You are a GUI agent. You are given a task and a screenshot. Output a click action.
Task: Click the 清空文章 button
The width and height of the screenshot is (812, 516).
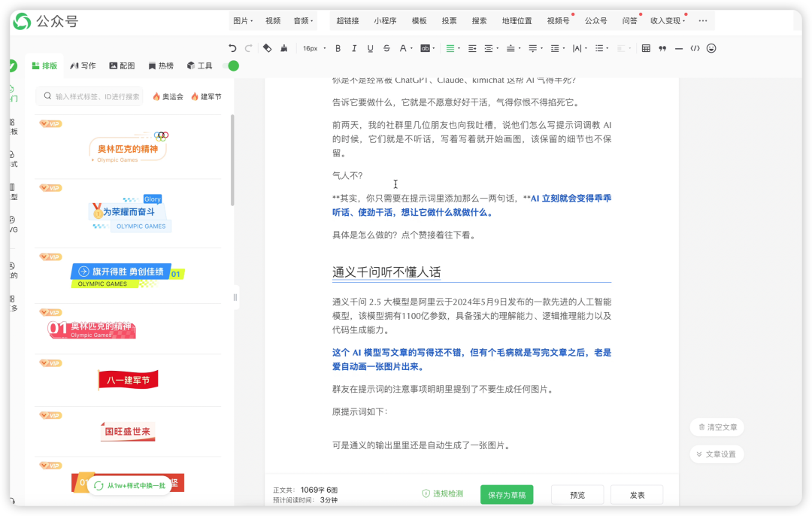click(717, 427)
